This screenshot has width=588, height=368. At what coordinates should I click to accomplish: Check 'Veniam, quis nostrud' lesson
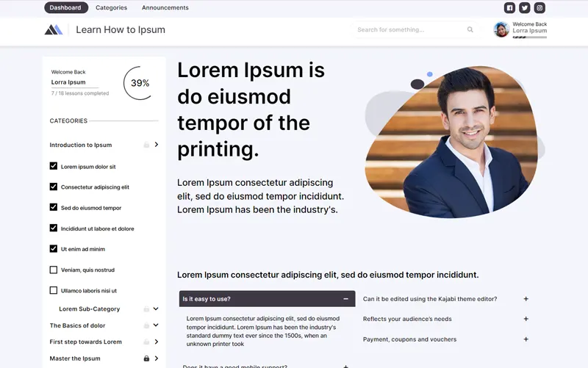(x=54, y=270)
